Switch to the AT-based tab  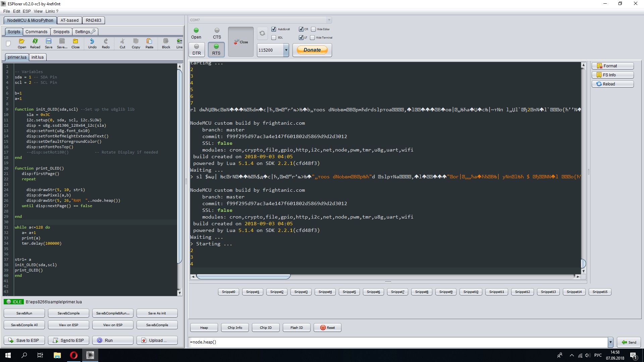pyautogui.click(x=69, y=20)
